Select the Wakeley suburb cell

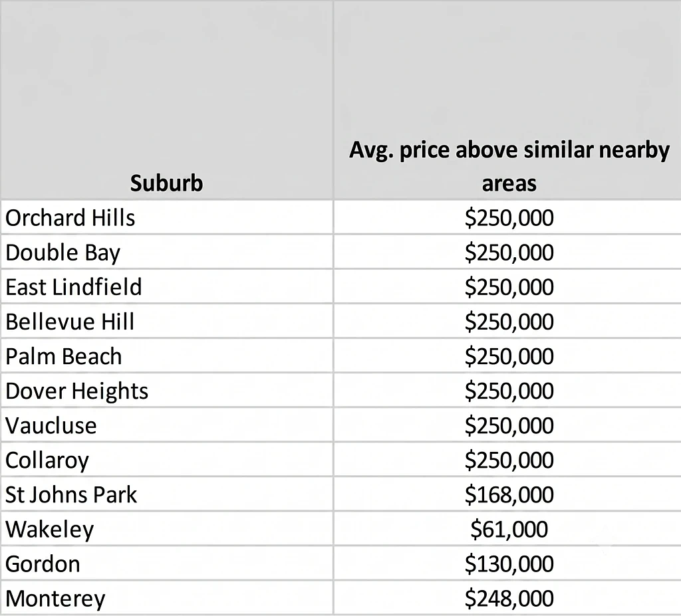coord(167,529)
